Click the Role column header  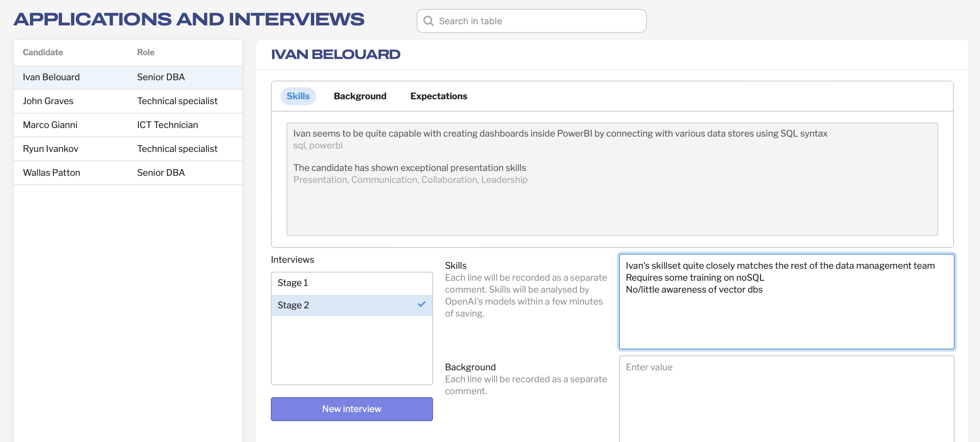[x=146, y=52]
